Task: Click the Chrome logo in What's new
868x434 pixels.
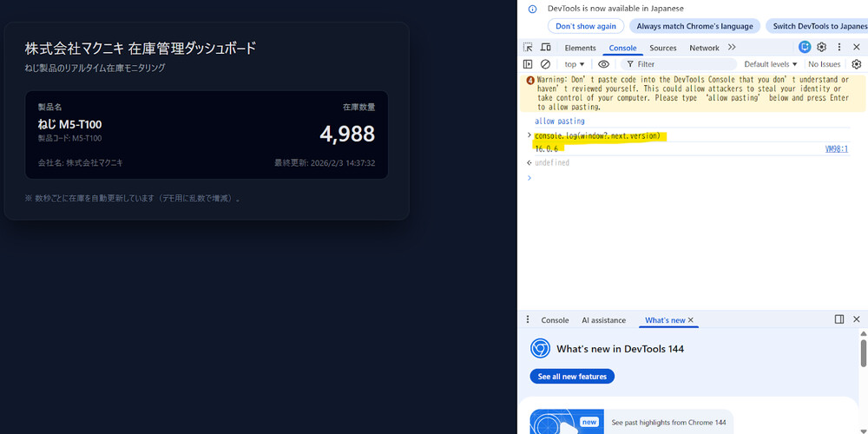Action: [x=540, y=349]
